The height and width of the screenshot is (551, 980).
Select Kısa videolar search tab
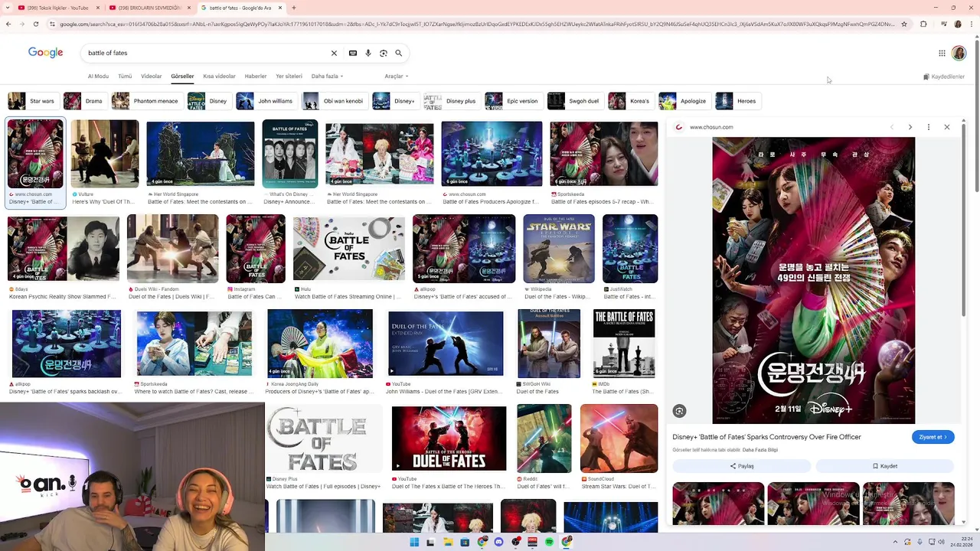(219, 77)
